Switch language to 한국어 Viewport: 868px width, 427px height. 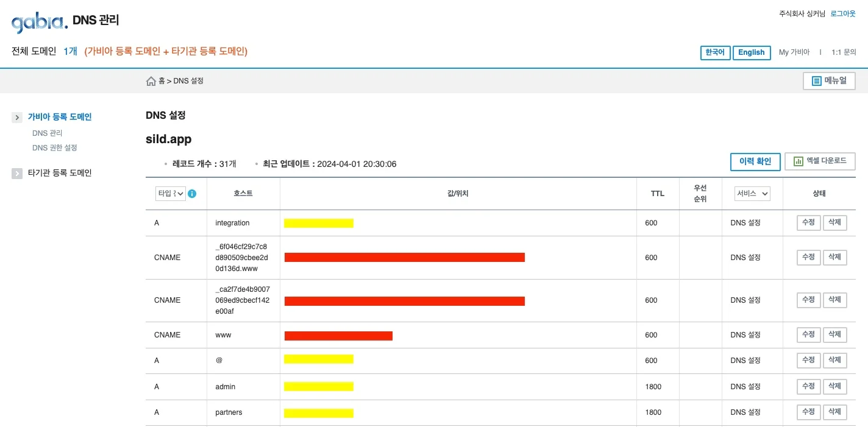pos(715,53)
